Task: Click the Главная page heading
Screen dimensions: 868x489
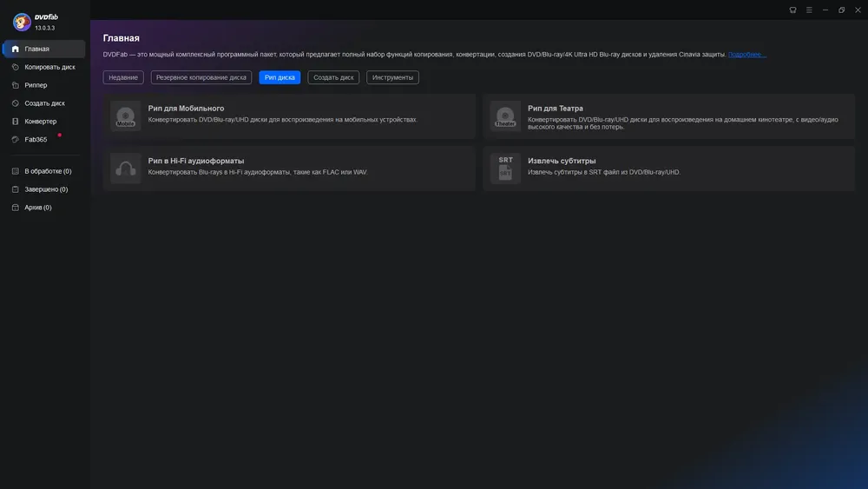Action: 122,38
